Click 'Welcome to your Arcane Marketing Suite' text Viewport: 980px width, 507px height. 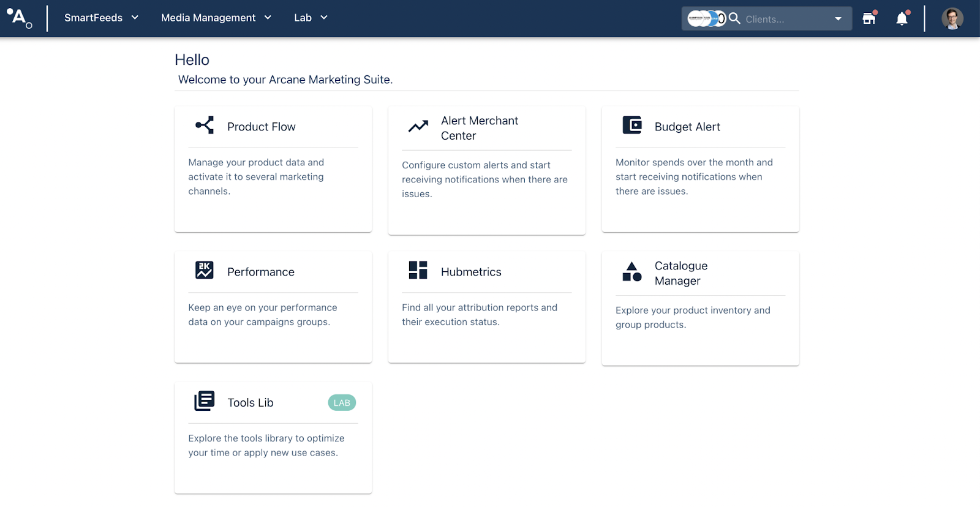coord(285,80)
